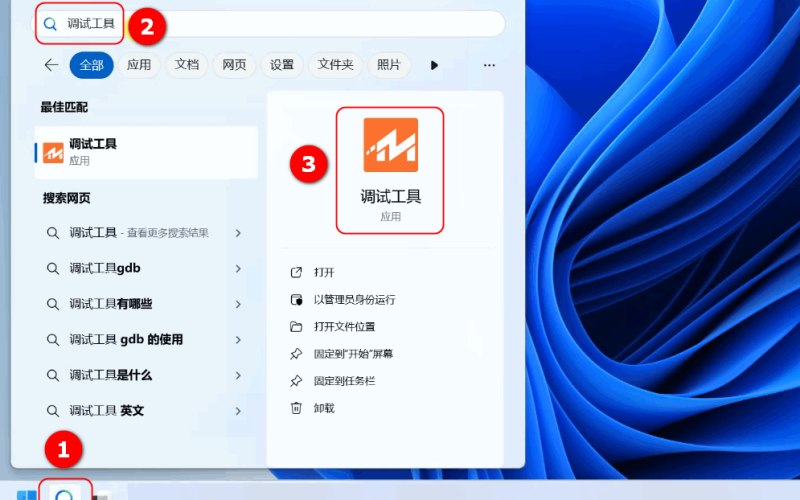Choose 固定到"开始"屏幕 action
This screenshot has height=500, width=800.
pyautogui.click(x=353, y=354)
